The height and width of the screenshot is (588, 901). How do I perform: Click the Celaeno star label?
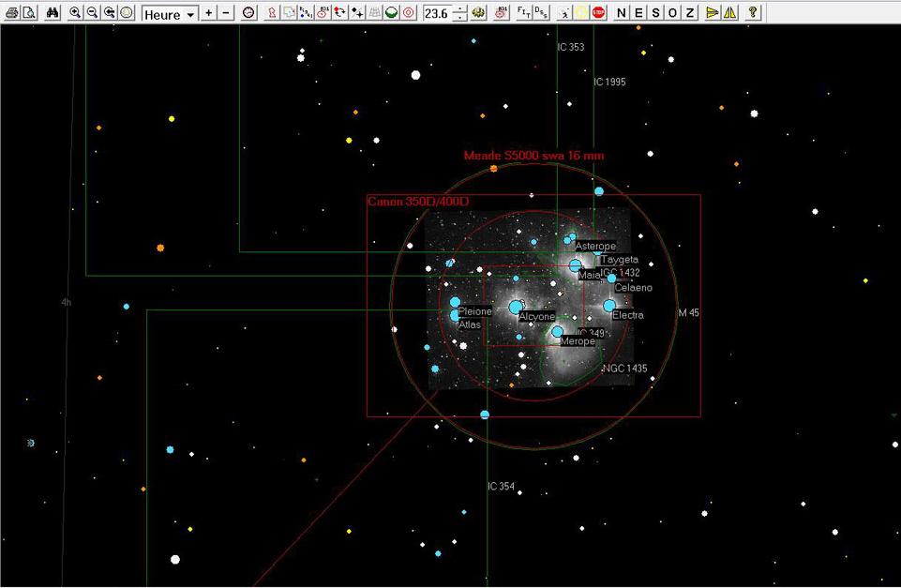pyautogui.click(x=633, y=287)
